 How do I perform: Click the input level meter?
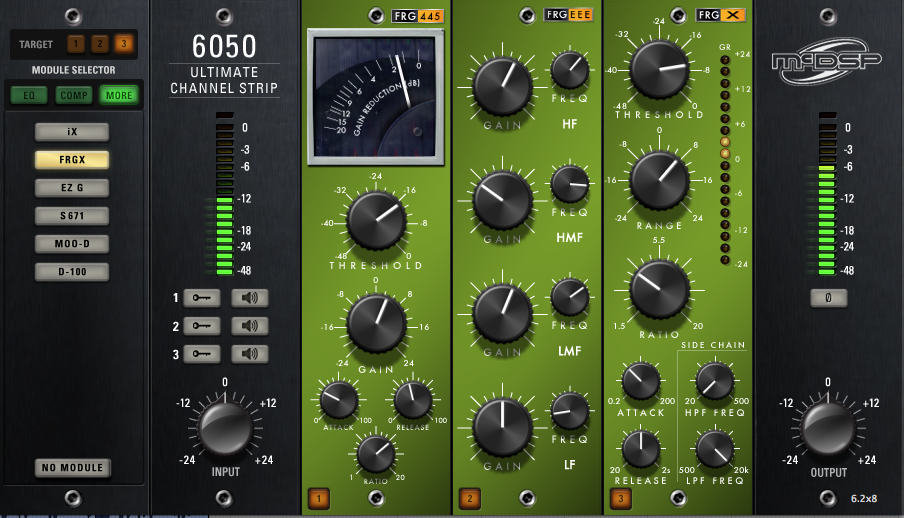tap(224, 194)
